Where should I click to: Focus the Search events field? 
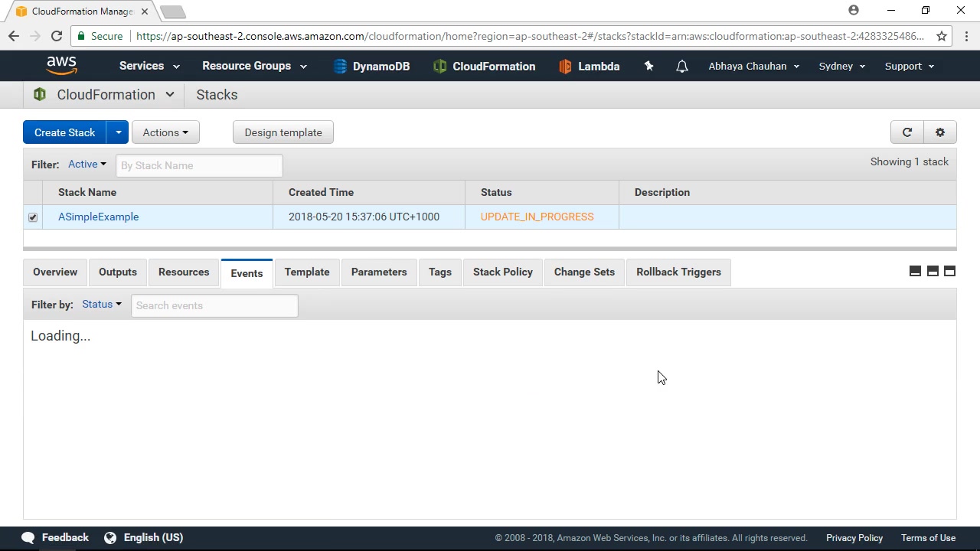point(214,305)
